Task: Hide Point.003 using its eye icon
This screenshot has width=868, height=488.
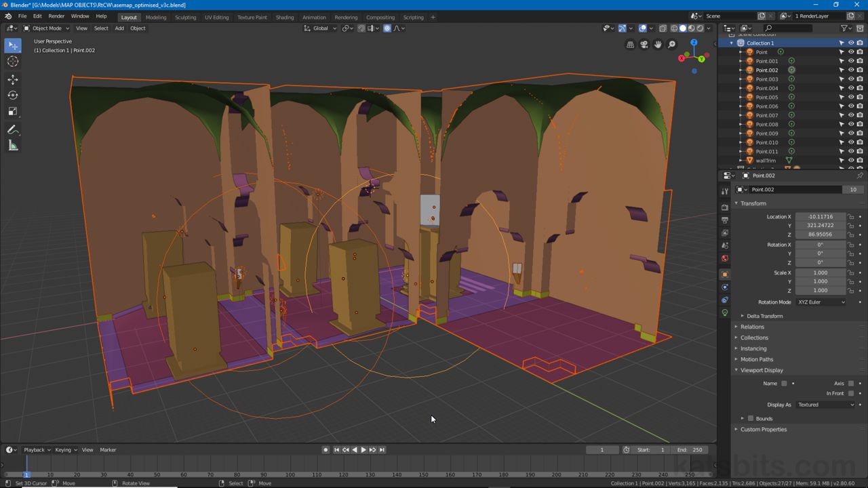Action: point(851,79)
